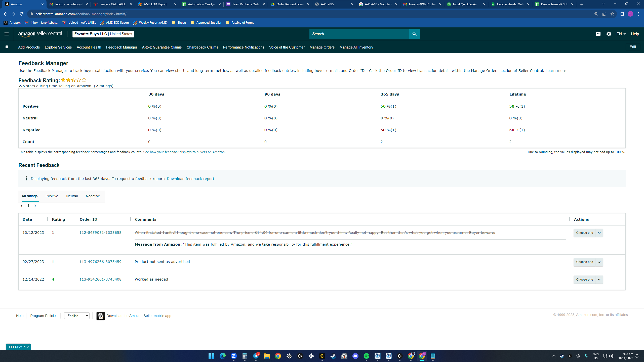Open Windows notification bell
644x362 pixels.
pos(637,356)
